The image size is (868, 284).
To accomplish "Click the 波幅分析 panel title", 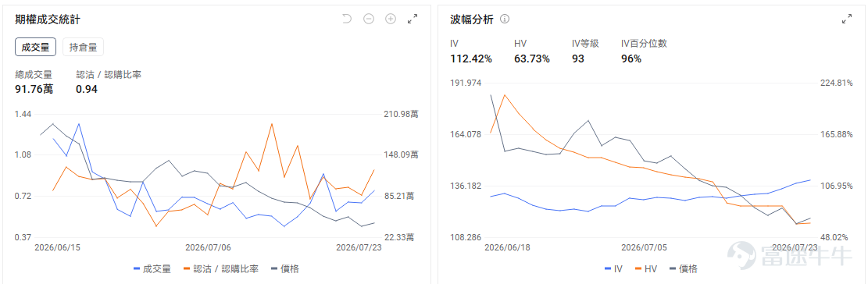I will 472,20.
